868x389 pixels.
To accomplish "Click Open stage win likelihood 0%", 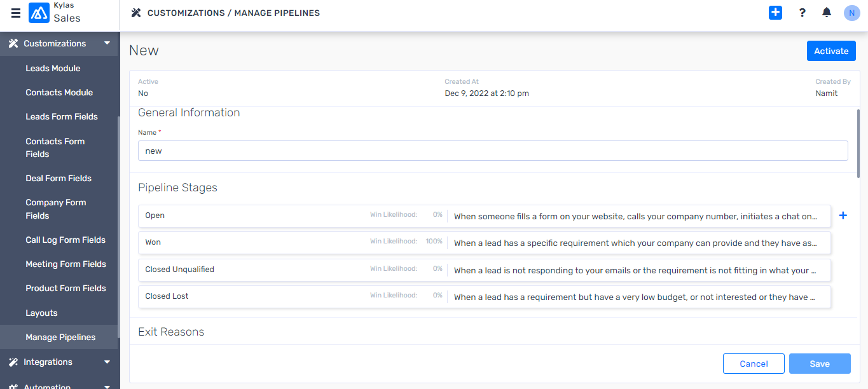I will (x=437, y=215).
